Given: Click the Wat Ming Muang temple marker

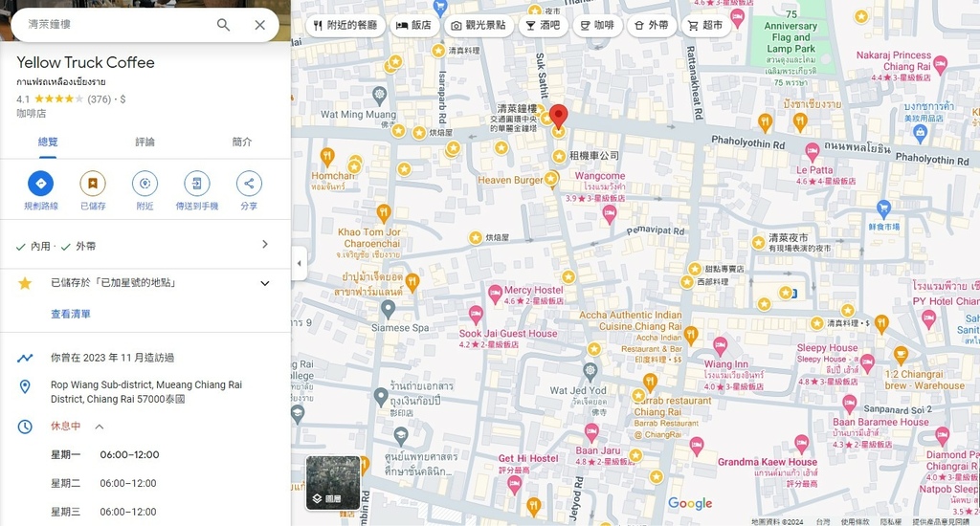Looking at the screenshot, I should (x=379, y=96).
